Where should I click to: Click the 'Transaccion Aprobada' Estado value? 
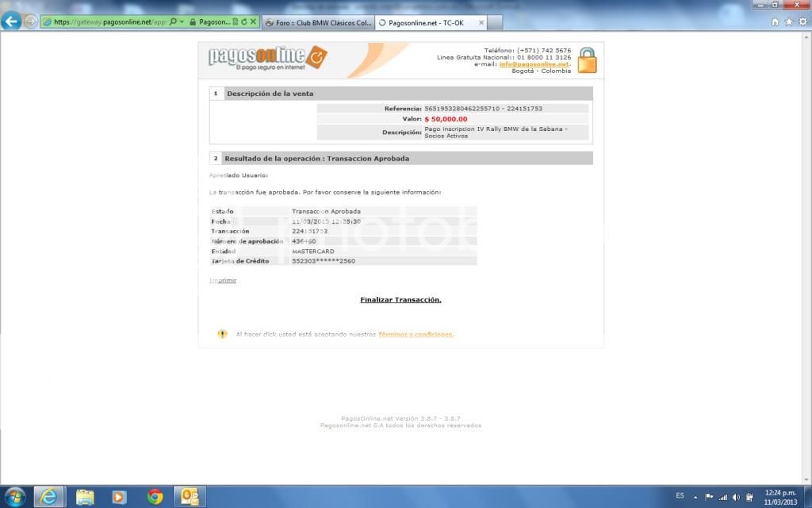tap(326, 211)
